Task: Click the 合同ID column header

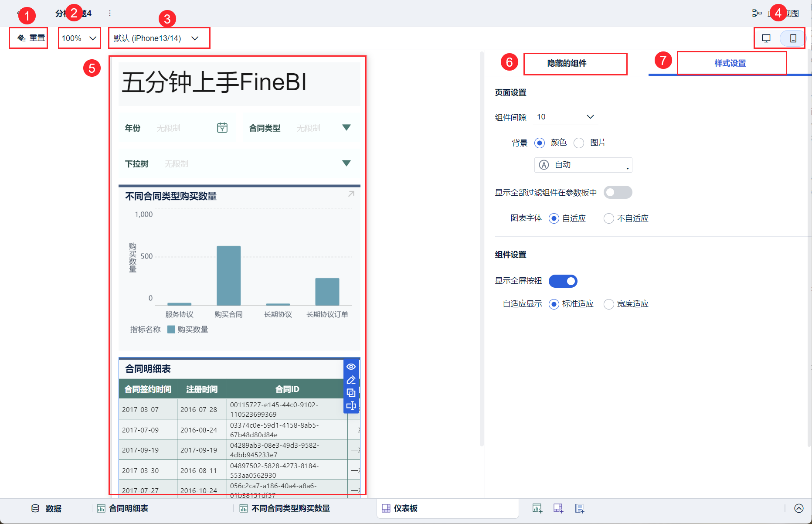Action: tap(287, 389)
